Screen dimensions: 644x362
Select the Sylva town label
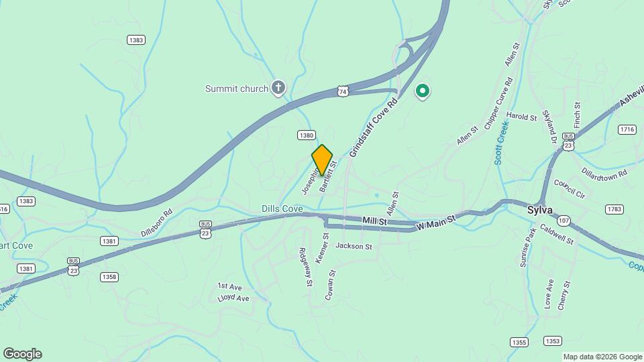[x=539, y=210]
